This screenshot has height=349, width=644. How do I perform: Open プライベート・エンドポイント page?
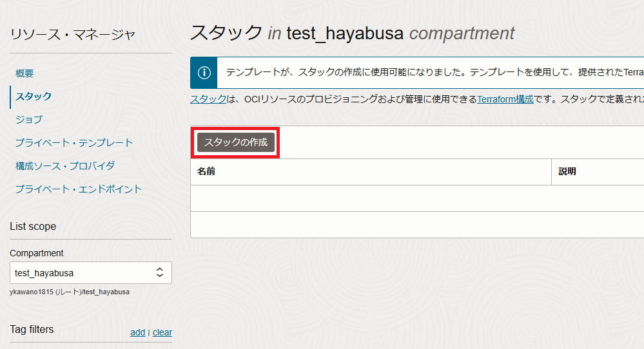(x=79, y=189)
